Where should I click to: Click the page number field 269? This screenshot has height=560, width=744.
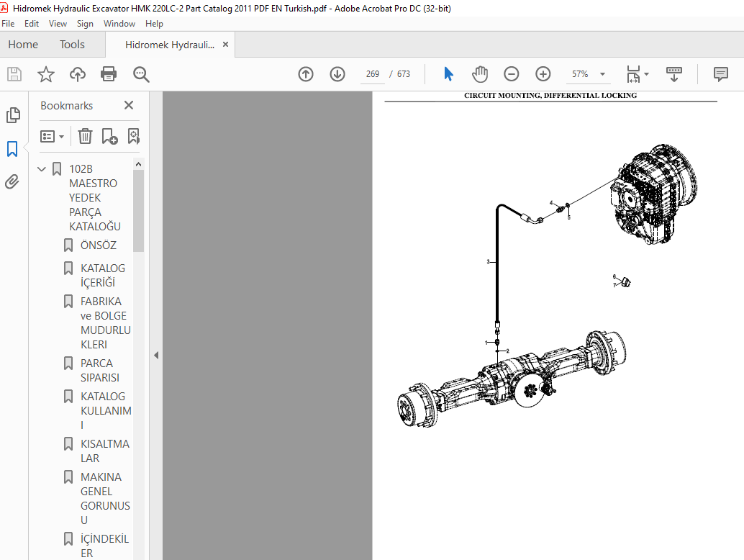pyautogui.click(x=373, y=74)
